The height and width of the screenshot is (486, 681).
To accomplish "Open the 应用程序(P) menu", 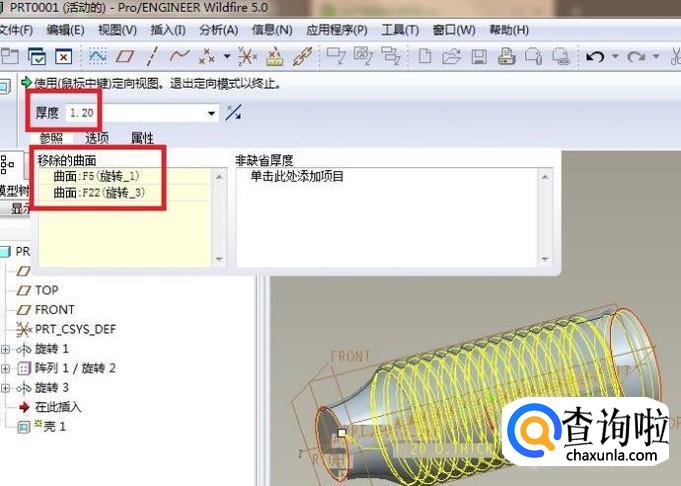I will tap(337, 30).
